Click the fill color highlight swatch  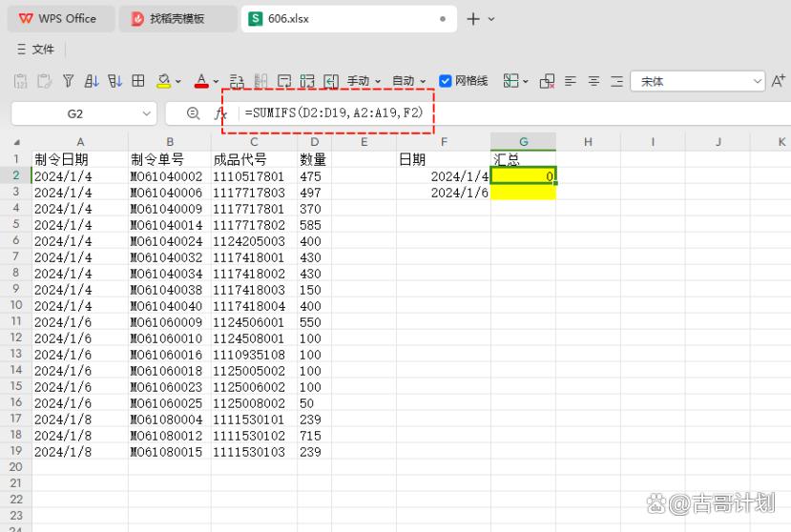point(163,82)
